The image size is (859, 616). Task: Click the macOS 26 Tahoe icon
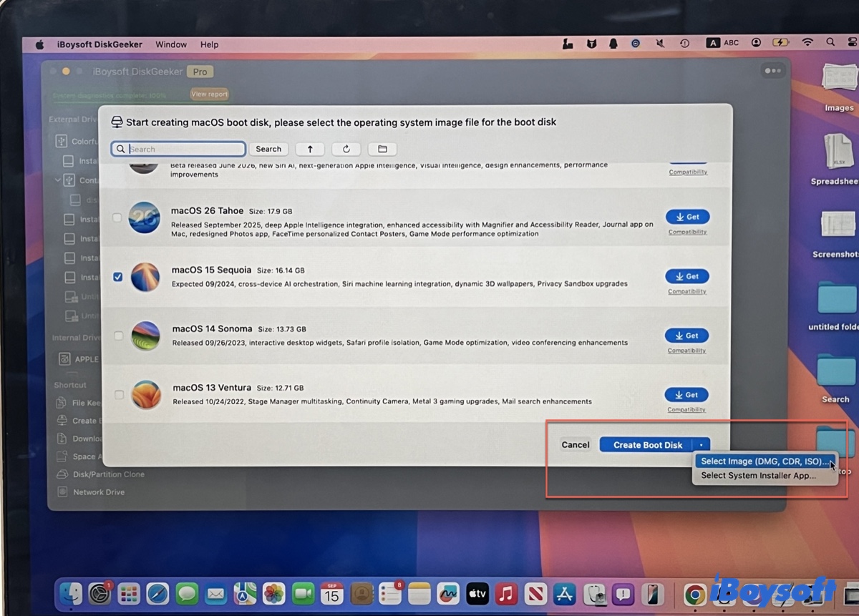[x=145, y=217]
